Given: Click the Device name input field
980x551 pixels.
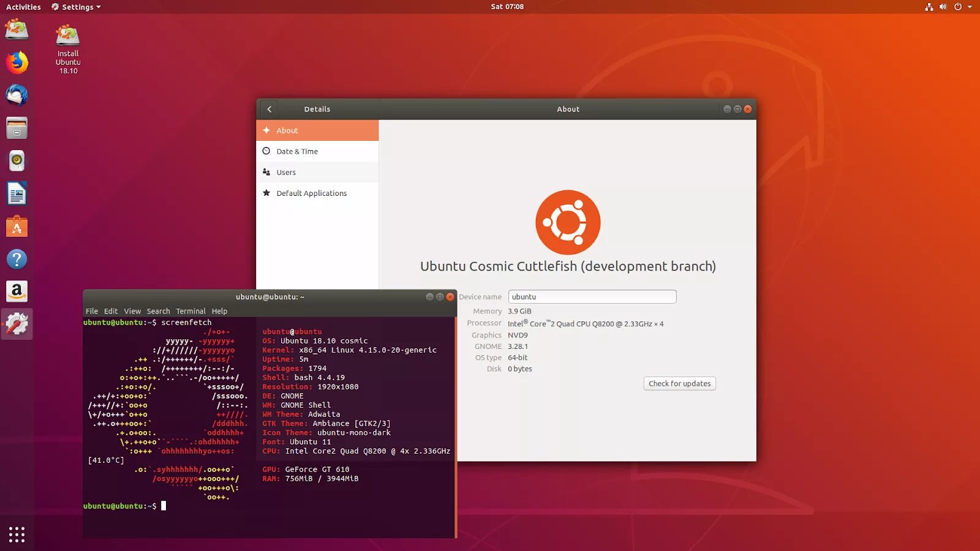Looking at the screenshot, I should point(592,297).
